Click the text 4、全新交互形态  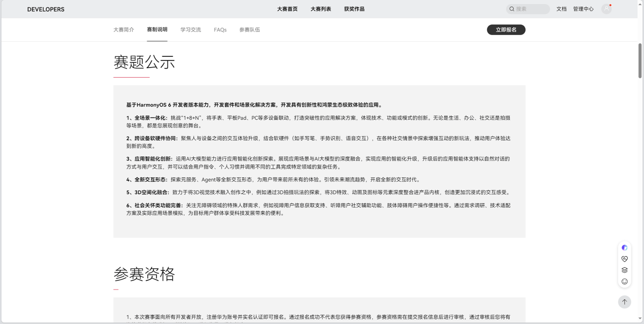tap(147, 180)
